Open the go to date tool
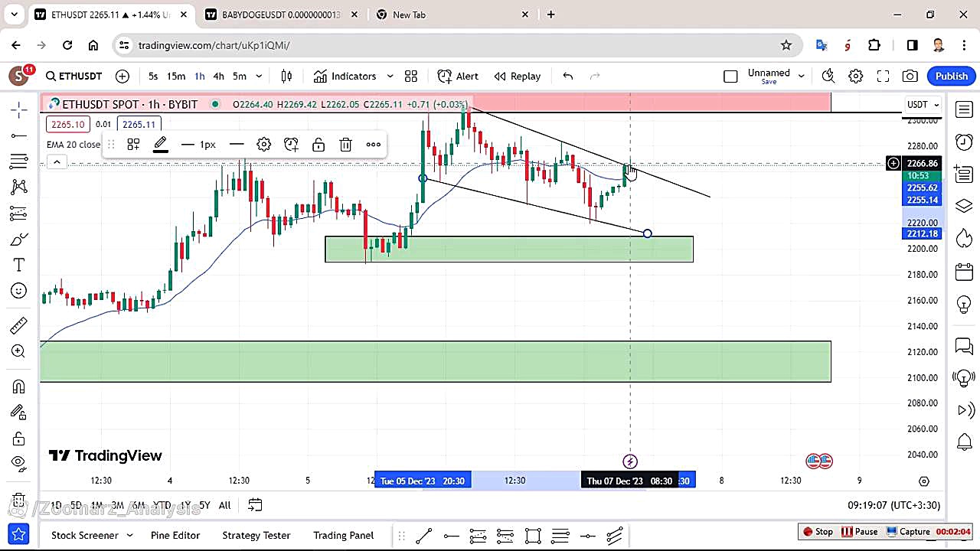 click(255, 505)
